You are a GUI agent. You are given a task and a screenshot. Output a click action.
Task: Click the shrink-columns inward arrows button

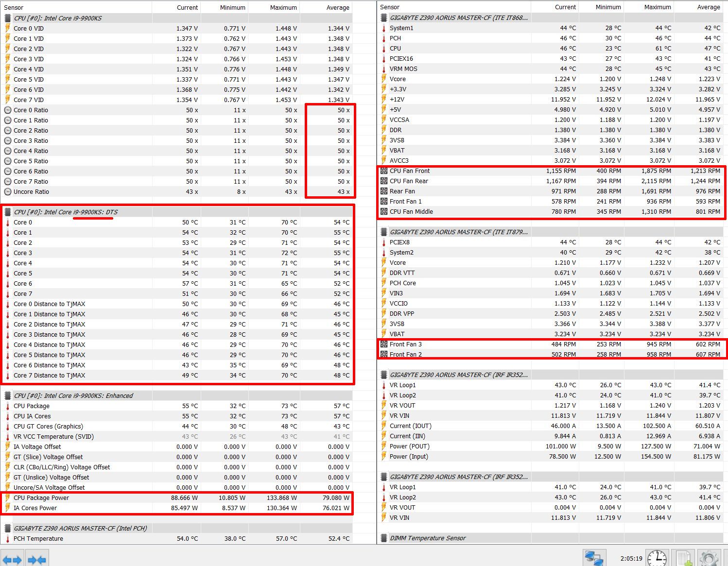coord(36,559)
